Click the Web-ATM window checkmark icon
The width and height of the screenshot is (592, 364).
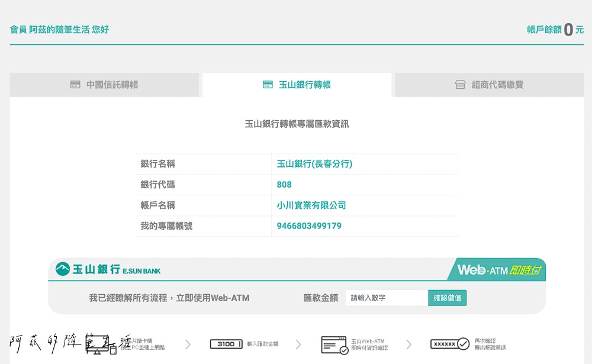pyautogui.click(x=334, y=345)
